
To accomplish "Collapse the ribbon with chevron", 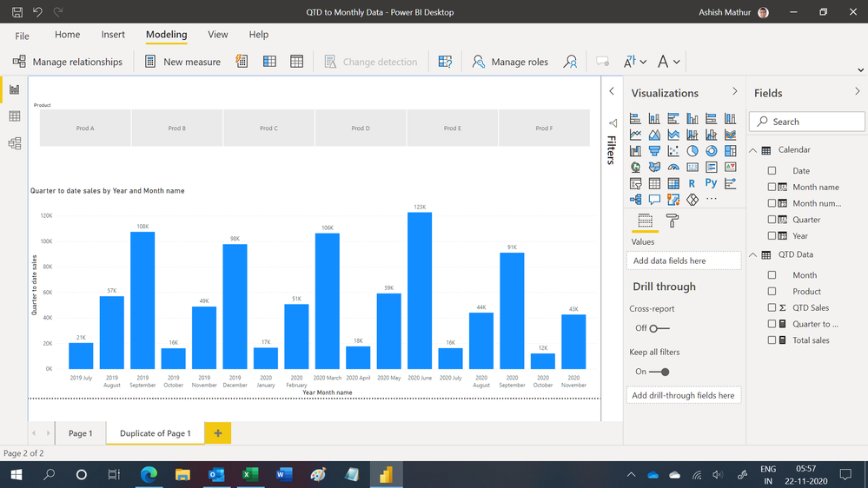I will coord(860,70).
